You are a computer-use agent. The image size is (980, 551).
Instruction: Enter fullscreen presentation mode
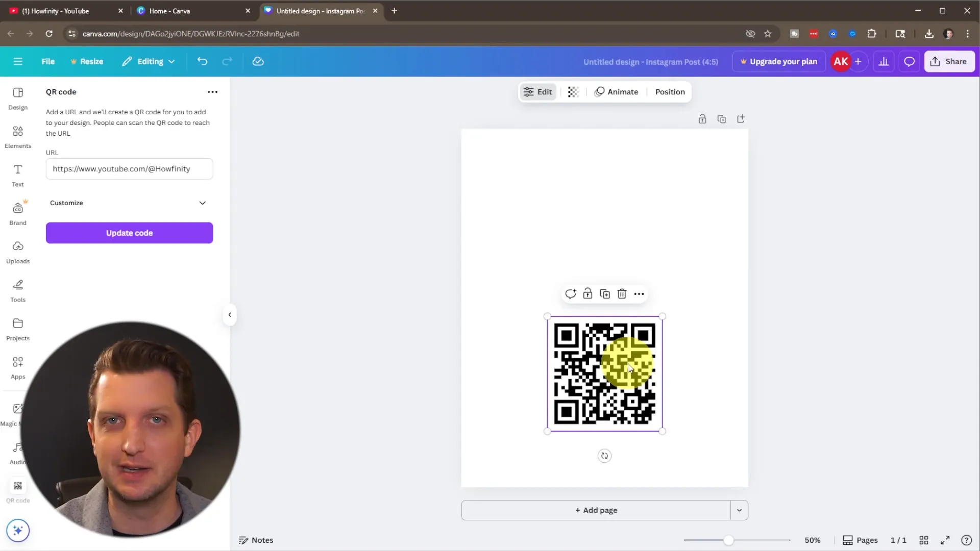coord(945,540)
